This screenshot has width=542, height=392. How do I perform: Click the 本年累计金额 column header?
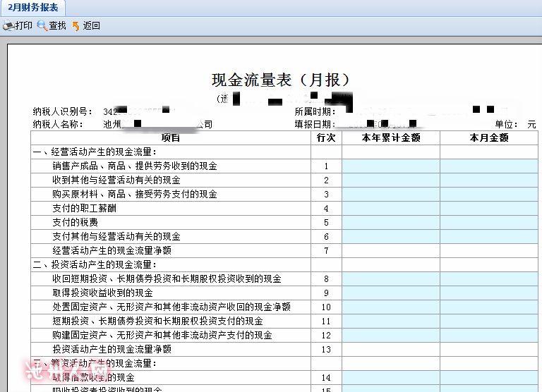point(391,137)
